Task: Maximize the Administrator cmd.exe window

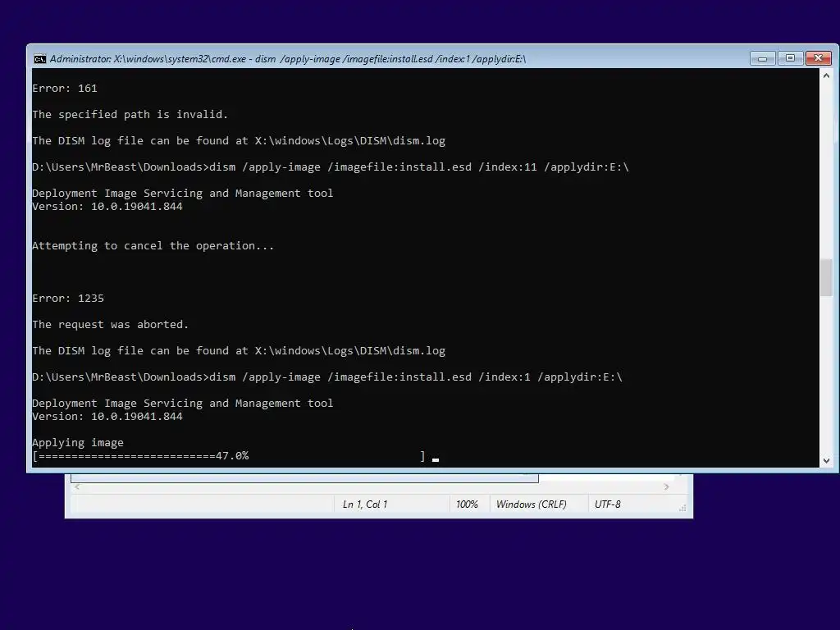Action: 790,58
